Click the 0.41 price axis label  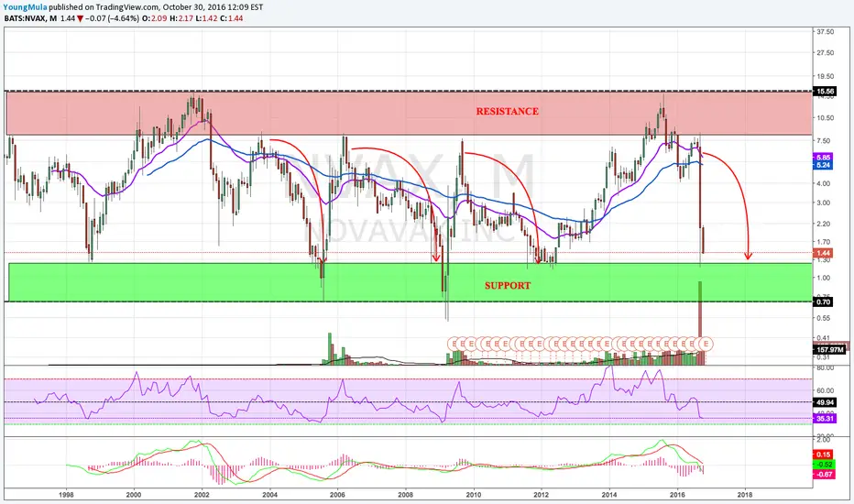tap(824, 338)
